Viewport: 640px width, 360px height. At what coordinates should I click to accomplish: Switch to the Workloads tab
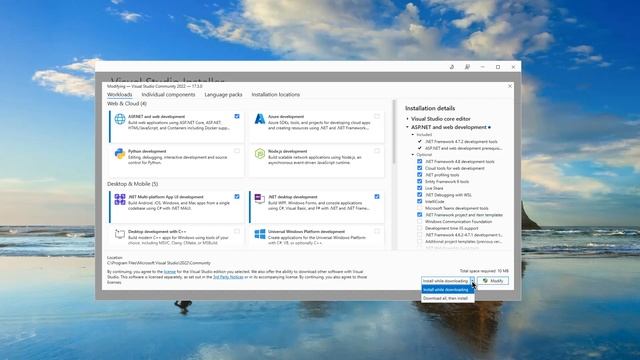[120, 95]
